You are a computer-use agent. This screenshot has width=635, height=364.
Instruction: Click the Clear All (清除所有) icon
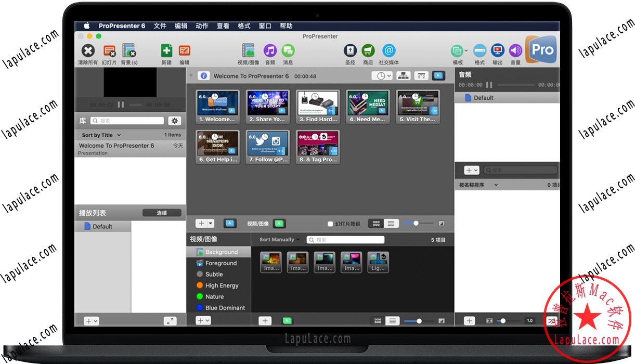tap(88, 50)
